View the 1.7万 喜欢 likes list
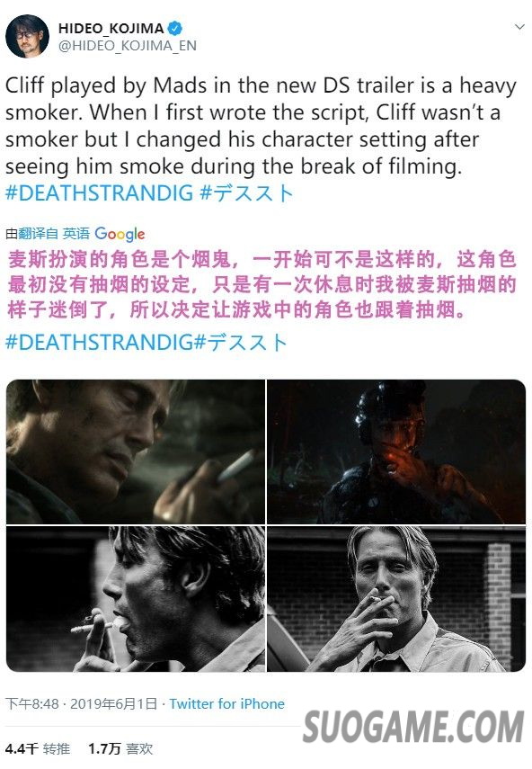532x769 pixels. pos(120,749)
